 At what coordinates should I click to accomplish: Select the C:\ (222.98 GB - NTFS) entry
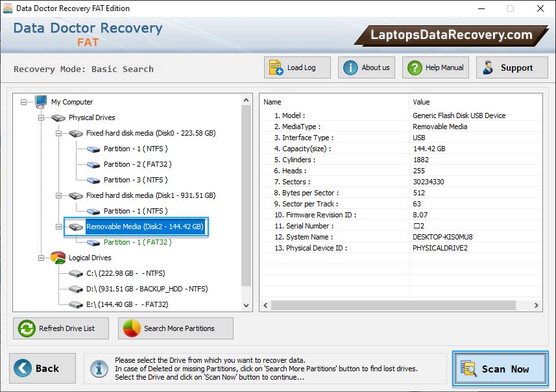[x=125, y=273]
